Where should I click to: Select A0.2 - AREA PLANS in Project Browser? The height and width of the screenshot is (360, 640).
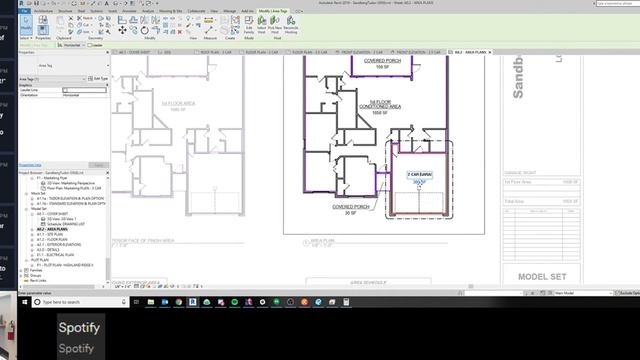(x=52, y=229)
